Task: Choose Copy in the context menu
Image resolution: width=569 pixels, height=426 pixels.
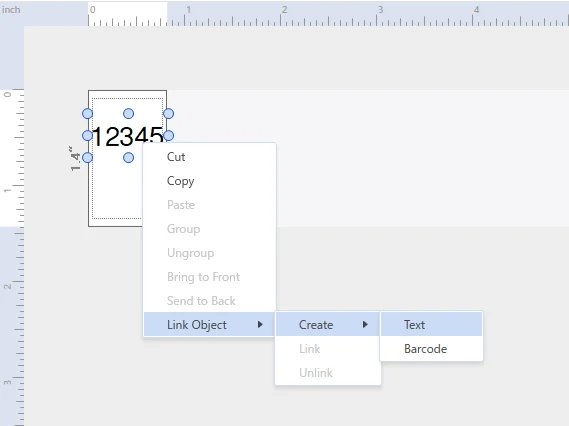Action: coord(209,181)
